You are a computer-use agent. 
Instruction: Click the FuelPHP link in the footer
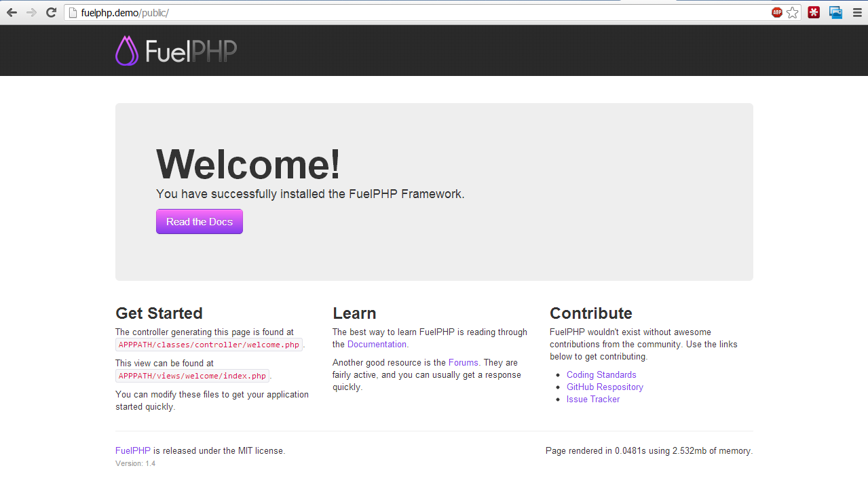coord(132,450)
